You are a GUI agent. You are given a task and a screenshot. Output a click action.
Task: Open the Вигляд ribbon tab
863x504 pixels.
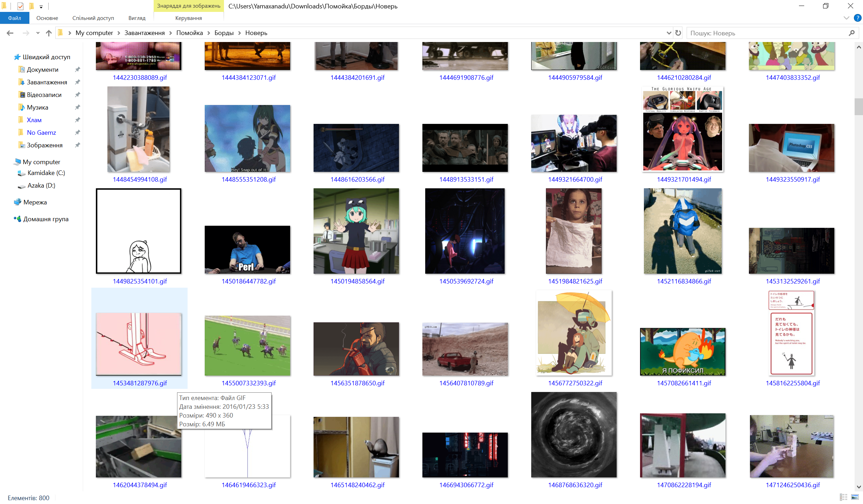pos(137,18)
